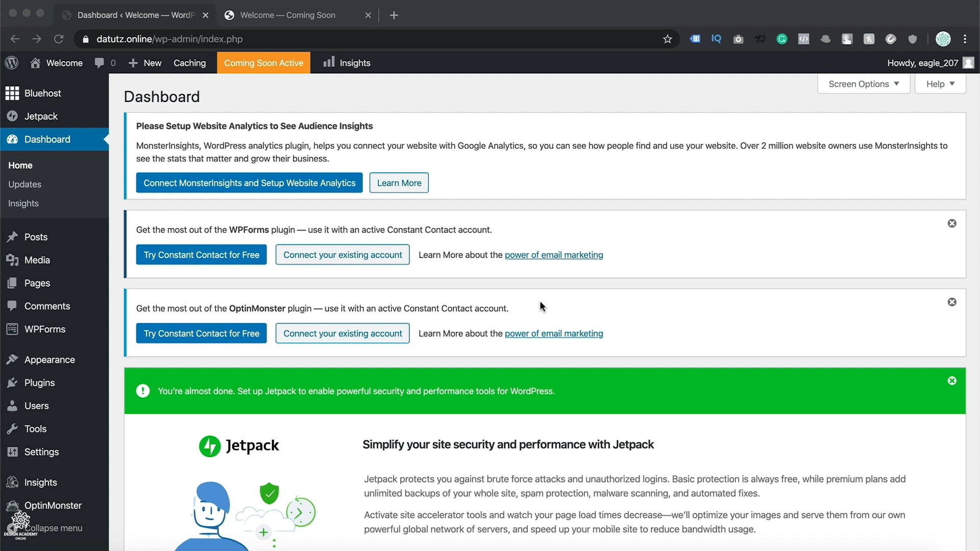Click the IQ extension icon
The height and width of the screenshot is (551, 980).
(x=716, y=39)
